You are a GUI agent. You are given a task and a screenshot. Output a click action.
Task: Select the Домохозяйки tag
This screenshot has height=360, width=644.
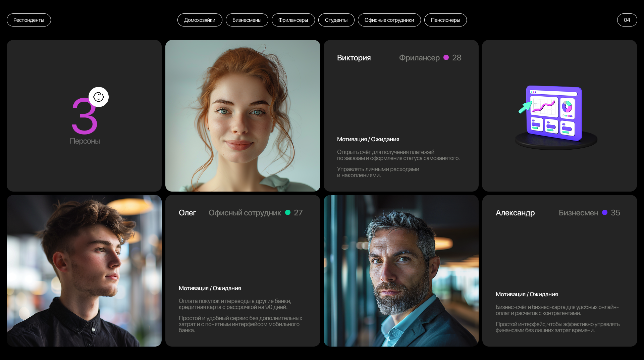(x=200, y=20)
